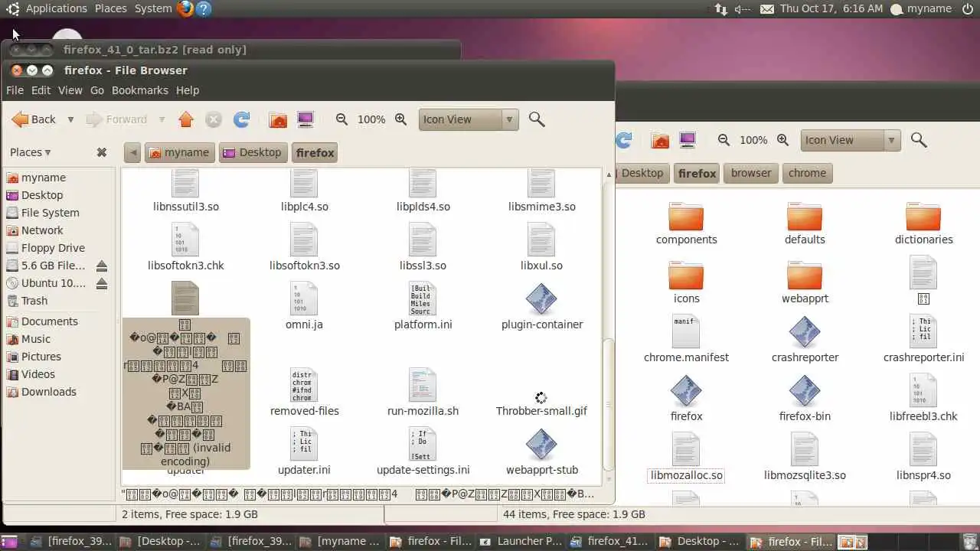Viewport: 980px width, 551px height.
Task: Select Throbber-small.gif image file
Action: pyautogui.click(x=541, y=399)
